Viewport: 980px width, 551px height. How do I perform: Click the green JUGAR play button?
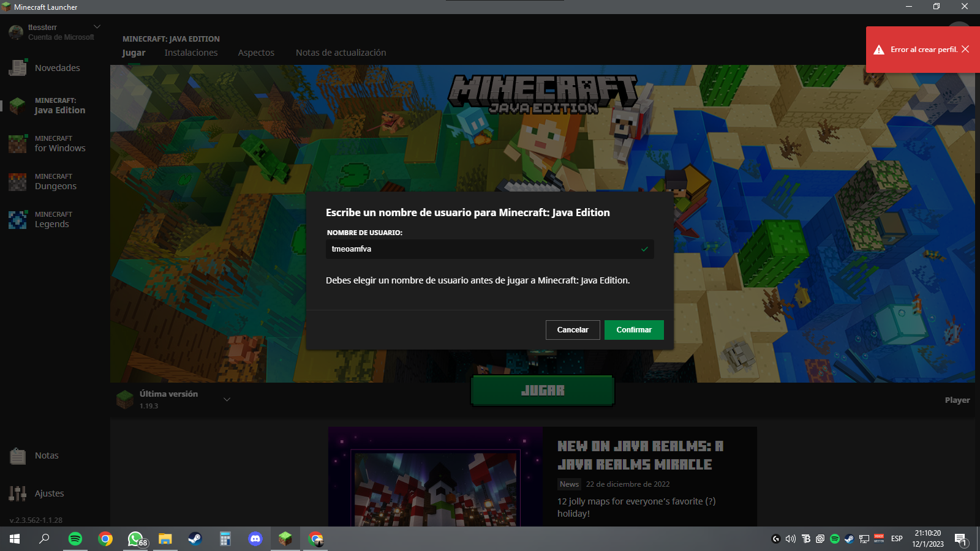click(x=543, y=391)
